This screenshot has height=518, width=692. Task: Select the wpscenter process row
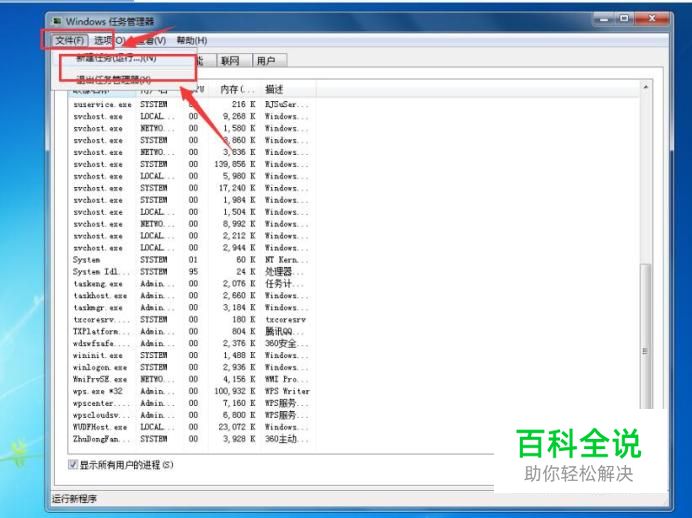coord(191,403)
